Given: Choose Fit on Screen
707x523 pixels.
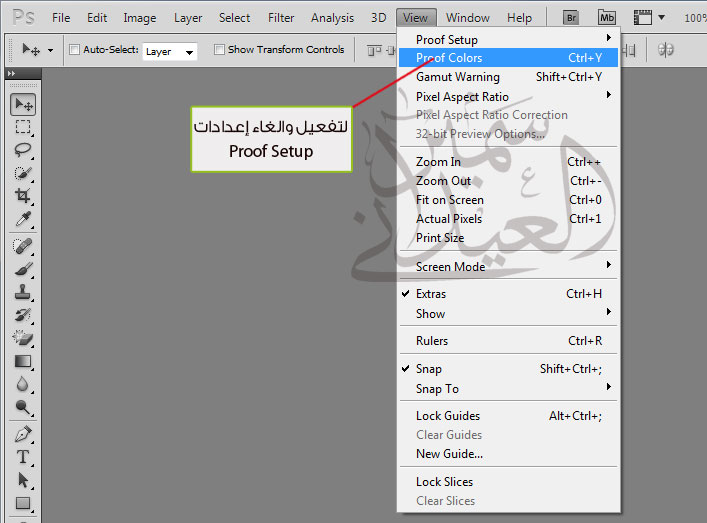Looking at the screenshot, I should tap(449, 200).
